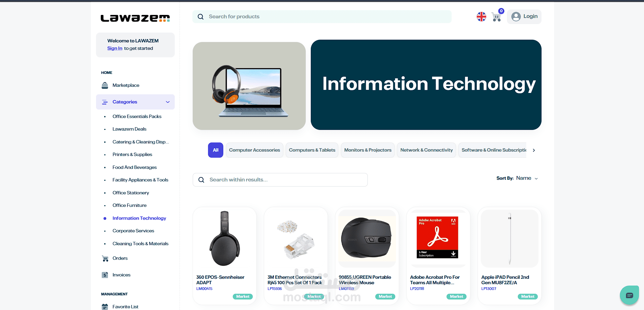Select the Computer Accessories tab

254,150
